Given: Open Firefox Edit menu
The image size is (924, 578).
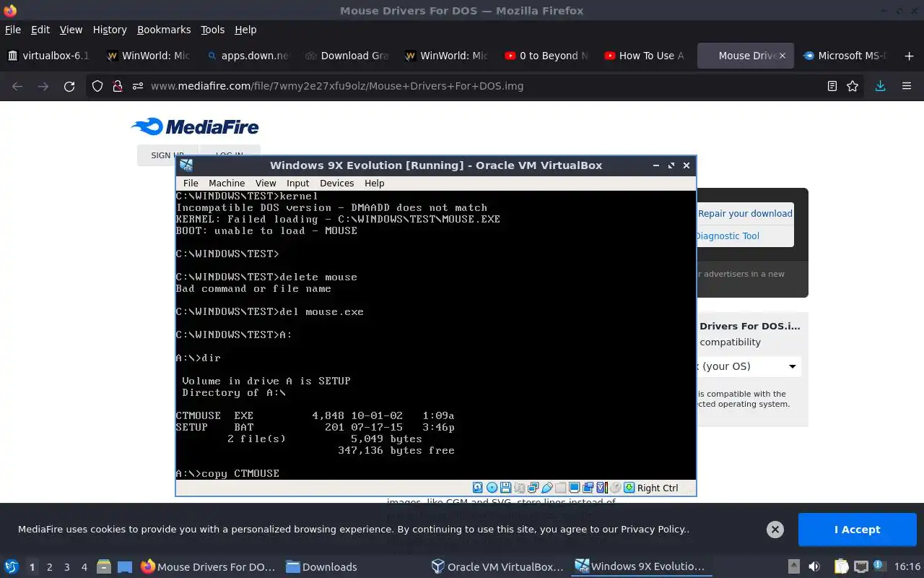Looking at the screenshot, I should coord(40,30).
